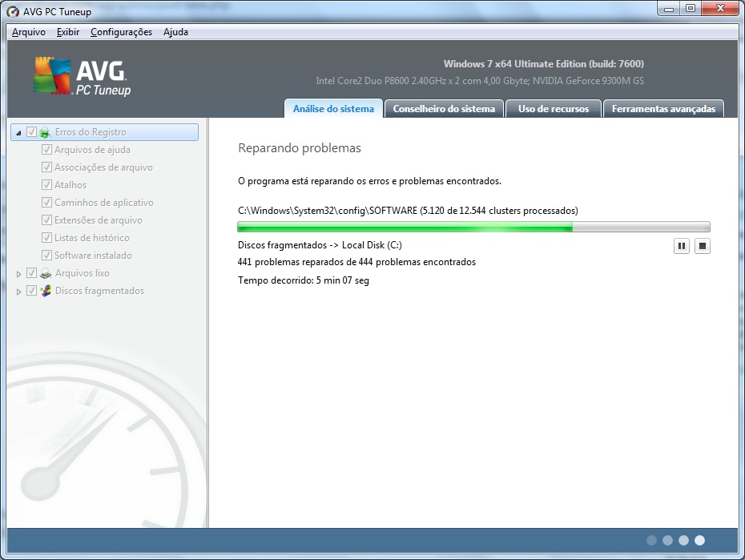Collapse the Erros do Registro tree node
The height and width of the screenshot is (560, 745).
pyautogui.click(x=18, y=132)
